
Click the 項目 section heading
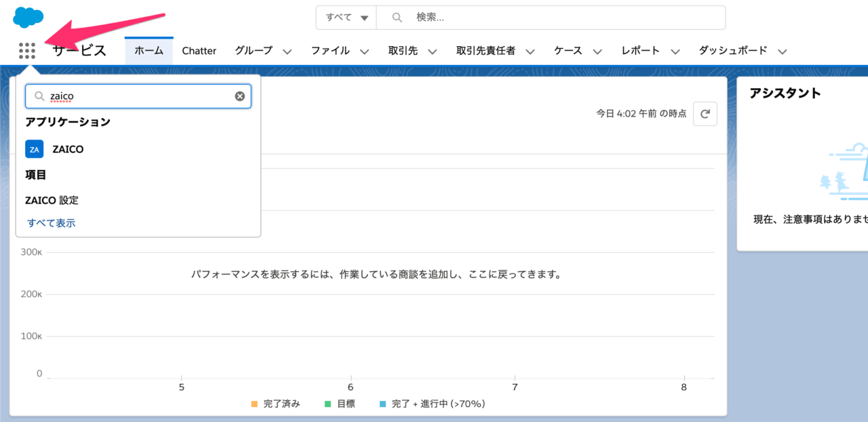coord(36,175)
